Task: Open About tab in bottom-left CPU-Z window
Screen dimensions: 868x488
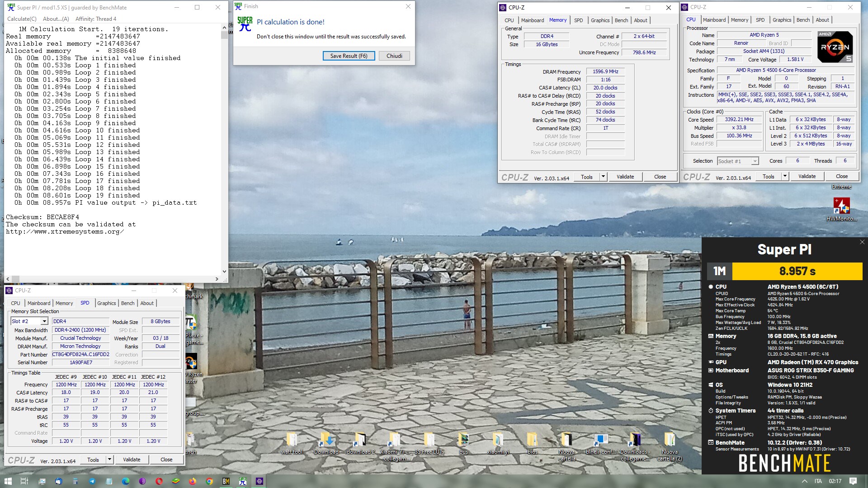Action: click(147, 303)
